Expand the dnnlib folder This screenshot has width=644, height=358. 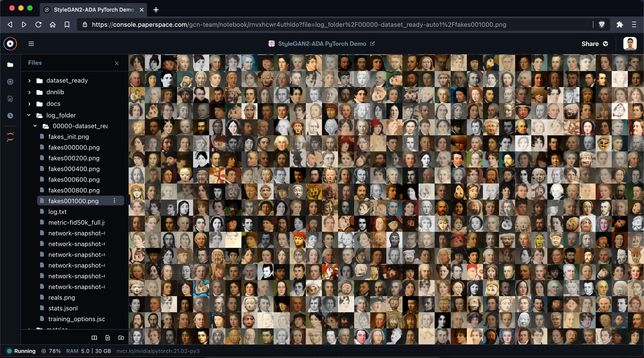(29, 92)
